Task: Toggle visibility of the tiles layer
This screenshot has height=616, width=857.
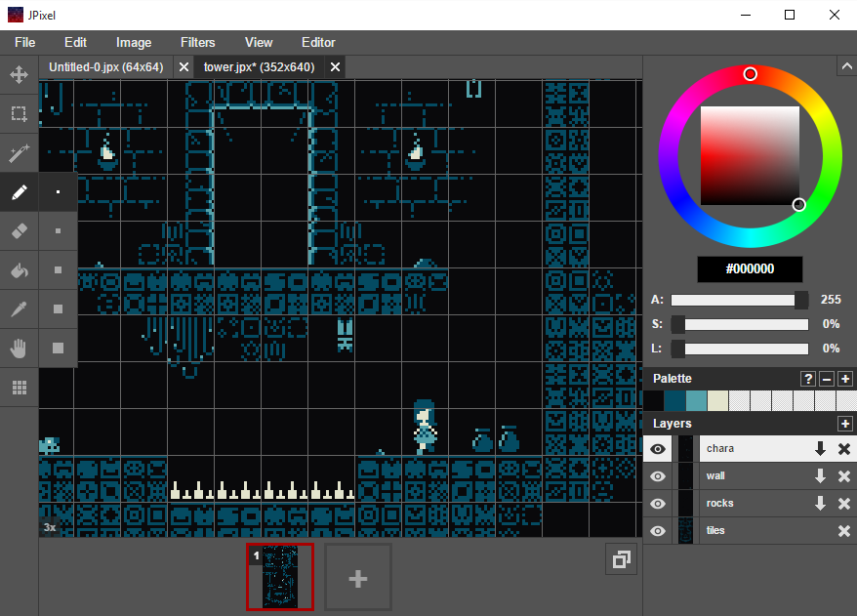Action: 658,531
